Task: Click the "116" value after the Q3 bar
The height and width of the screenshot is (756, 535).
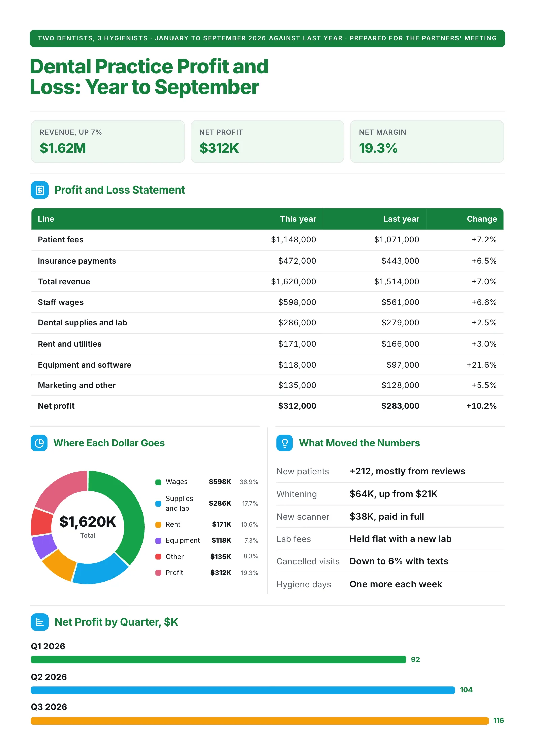Action: 499,721
